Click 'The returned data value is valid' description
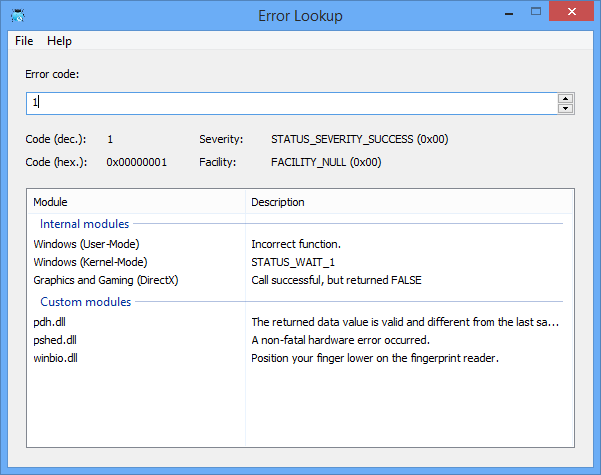The image size is (601, 475). (405, 322)
